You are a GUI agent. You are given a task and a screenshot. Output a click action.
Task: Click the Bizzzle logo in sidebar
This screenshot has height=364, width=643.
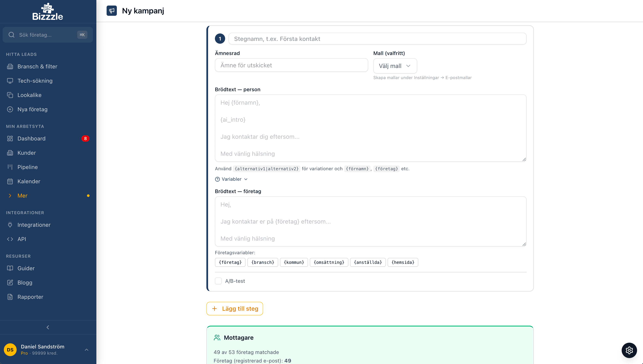click(48, 12)
